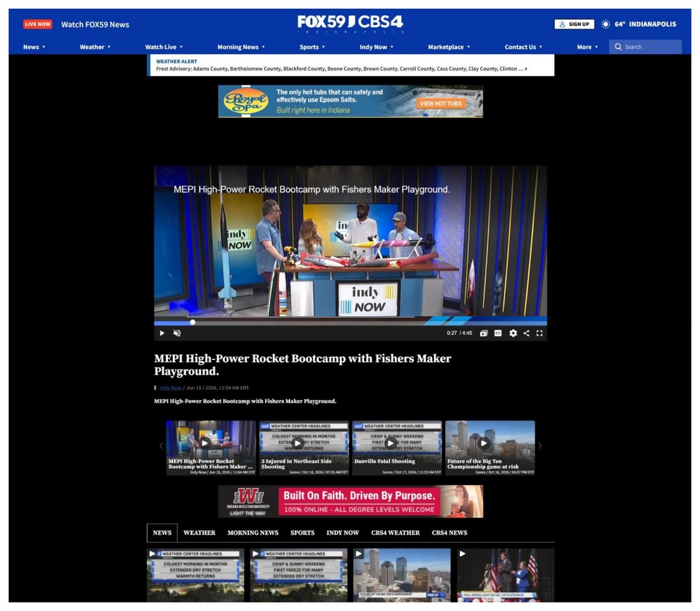Focus the Search input field
This screenshot has width=700, height=611.
coord(645,47)
